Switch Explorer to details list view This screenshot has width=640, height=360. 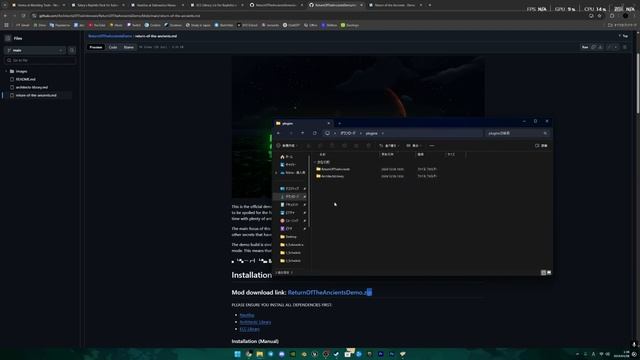[543, 272]
